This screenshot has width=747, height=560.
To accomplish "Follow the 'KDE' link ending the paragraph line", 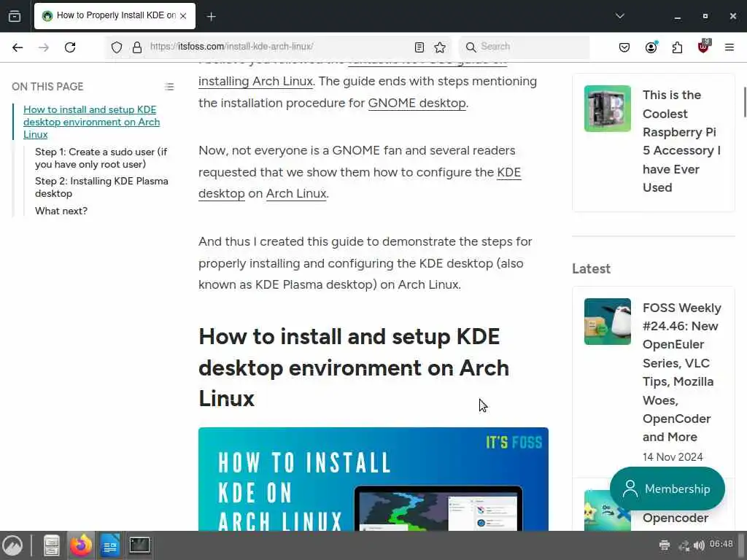I will [508, 172].
